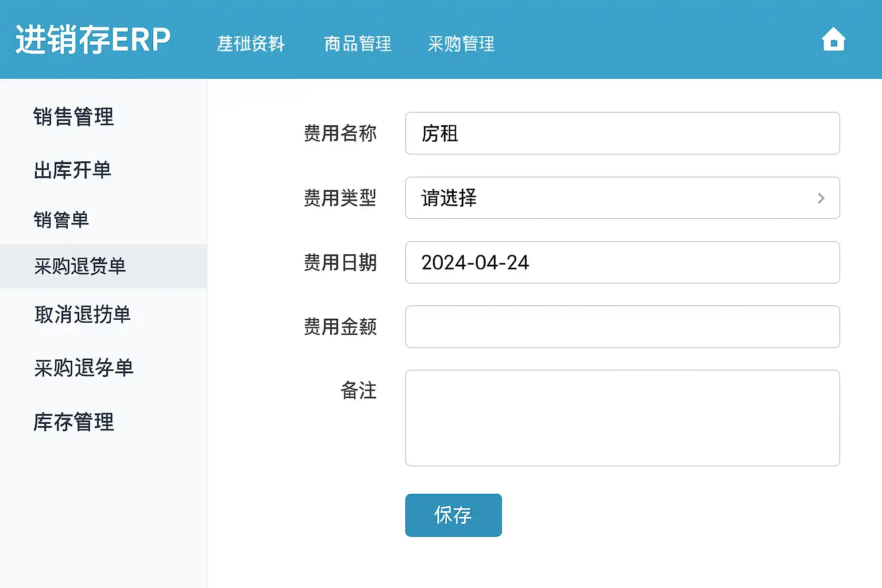The image size is (882, 588).
Task: Click the home icon in header
Action: tap(833, 40)
